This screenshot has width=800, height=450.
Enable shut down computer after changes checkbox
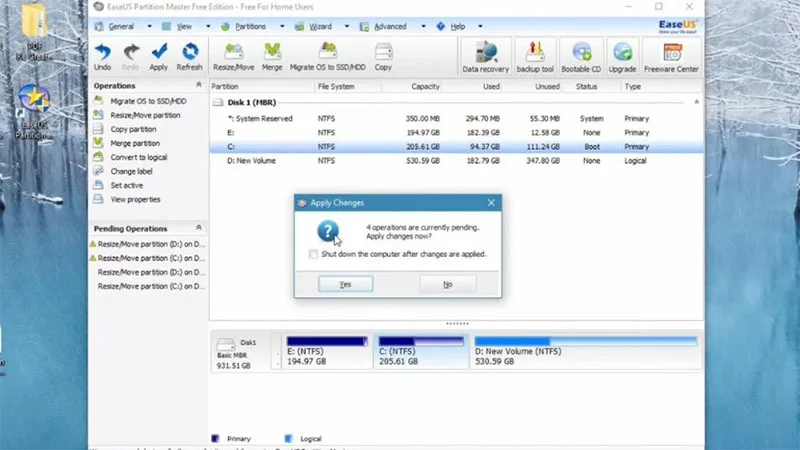[x=313, y=254]
